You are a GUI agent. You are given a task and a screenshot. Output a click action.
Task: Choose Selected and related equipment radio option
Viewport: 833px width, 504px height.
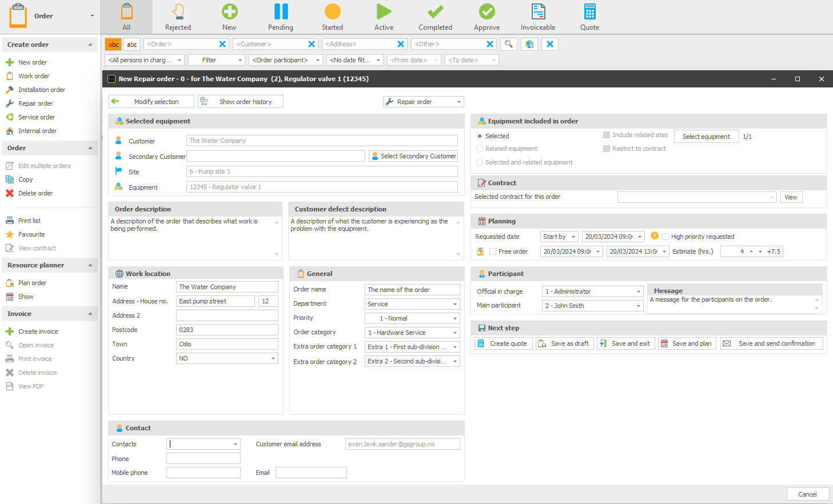click(x=480, y=162)
